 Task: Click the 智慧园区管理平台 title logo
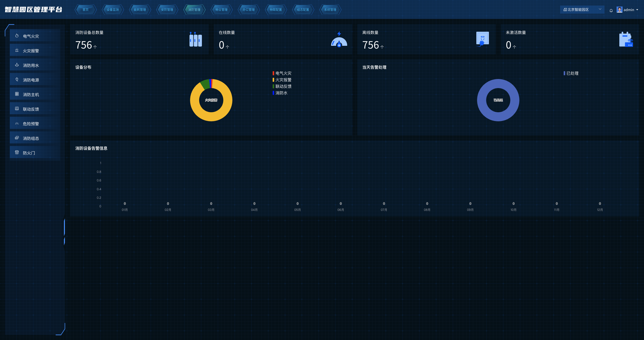(33, 10)
